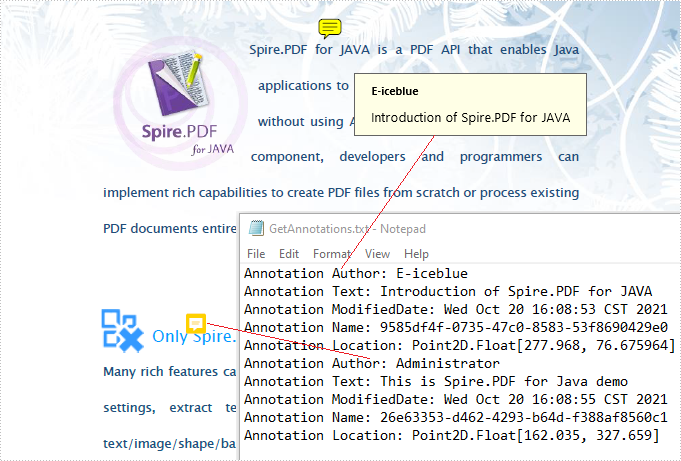The height and width of the screenshot is (461, 681).
Task: Click the PDF text 'settings, extract'
Action: click(x=157, y=408)
